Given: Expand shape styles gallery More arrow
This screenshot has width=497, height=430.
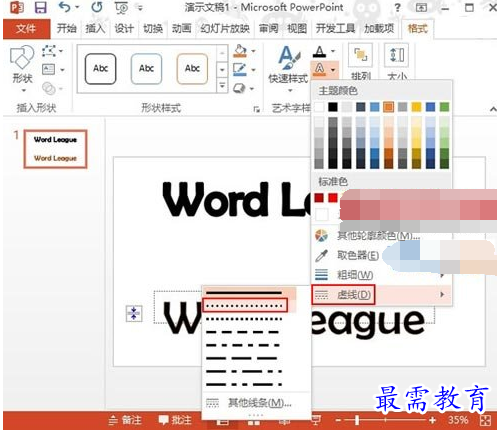Looking at the screenshot, I should pos(222,86).
